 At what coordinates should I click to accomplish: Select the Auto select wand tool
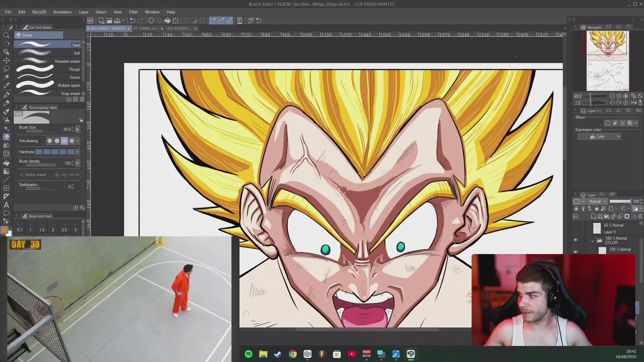tap(6, 77)
